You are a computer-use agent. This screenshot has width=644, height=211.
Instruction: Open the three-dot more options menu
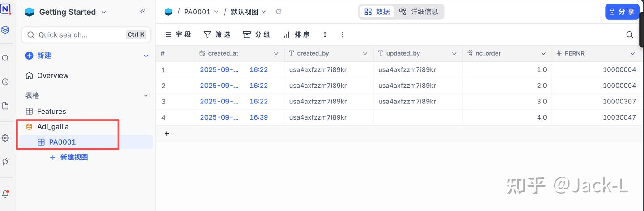pos(343,34)
